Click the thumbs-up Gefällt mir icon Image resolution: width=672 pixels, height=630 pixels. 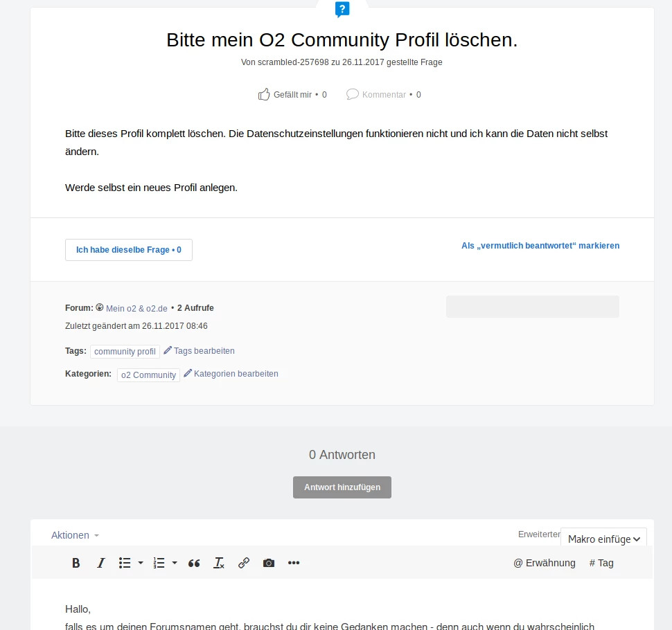click(264, 94)
